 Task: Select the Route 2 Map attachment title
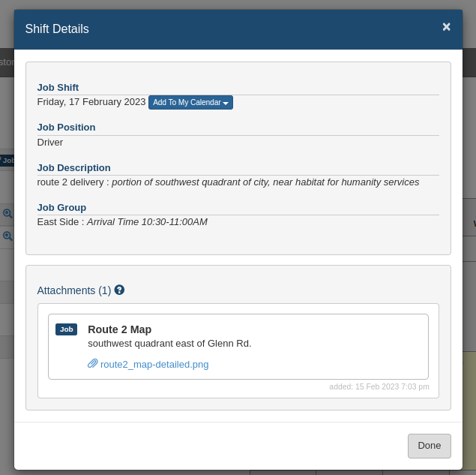(x=120, y=329)
